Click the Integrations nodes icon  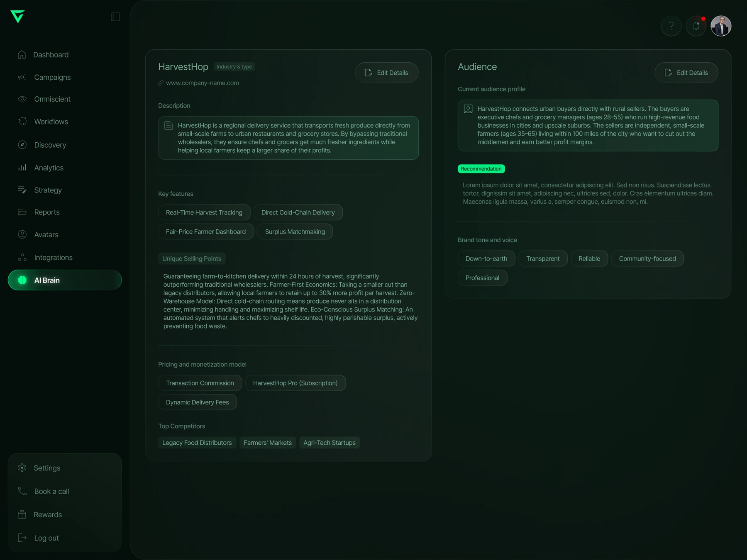(22, 258)
